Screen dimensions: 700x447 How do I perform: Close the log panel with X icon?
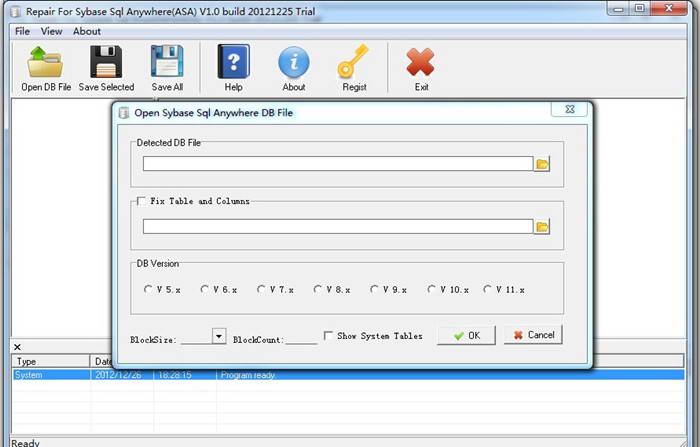click(x=17, y=347)
